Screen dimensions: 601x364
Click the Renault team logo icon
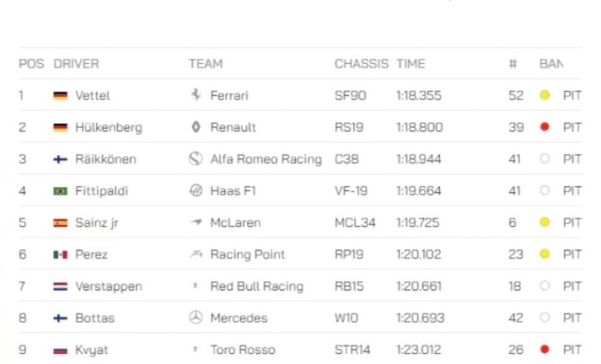pos(196,127)
